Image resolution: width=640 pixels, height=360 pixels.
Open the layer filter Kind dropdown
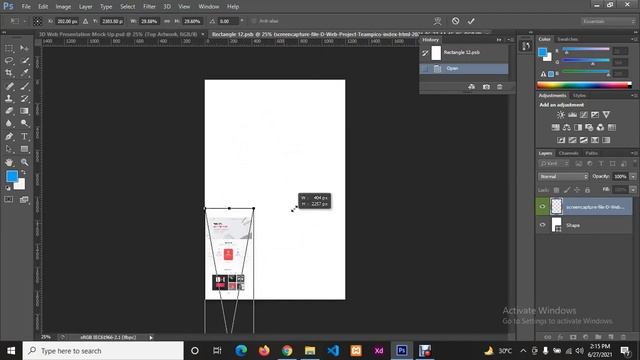click(554, 163)
